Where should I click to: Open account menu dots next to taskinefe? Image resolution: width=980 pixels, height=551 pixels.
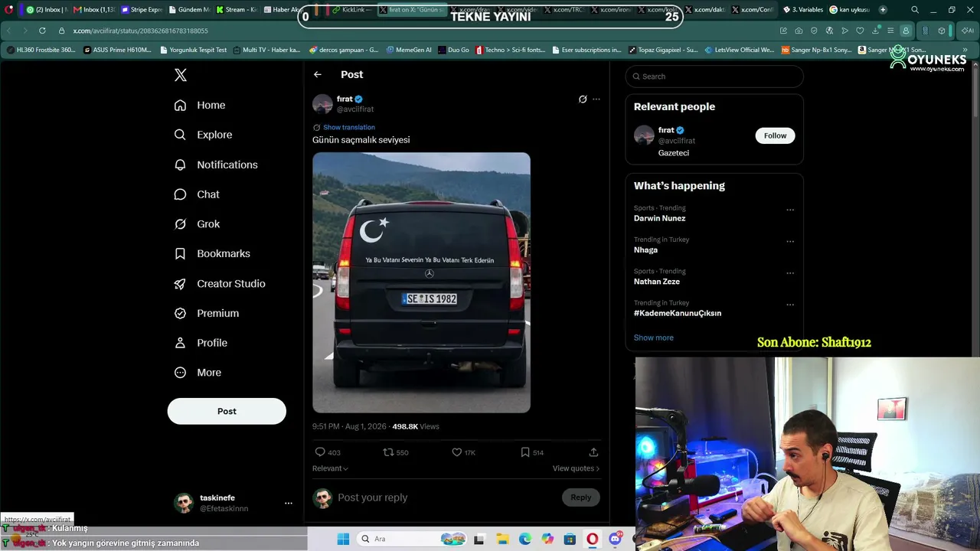click(x=289, y=503)
